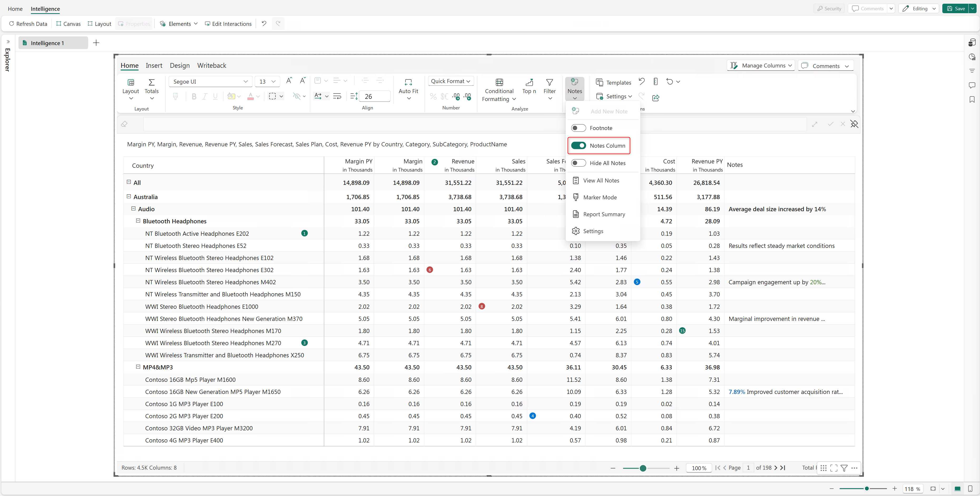Open the Segoe UI font dropdown

click(210, 81)
